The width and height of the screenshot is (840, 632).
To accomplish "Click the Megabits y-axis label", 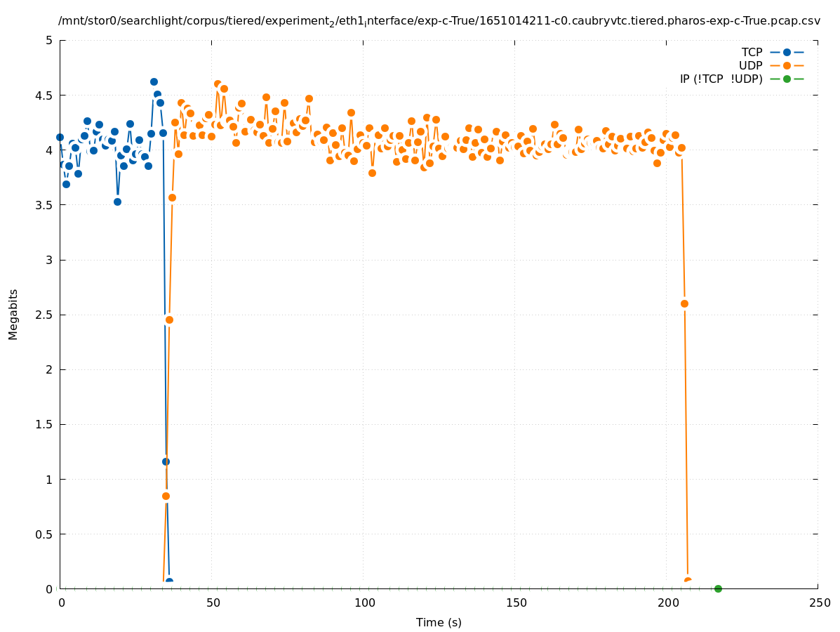I will 13,314.
